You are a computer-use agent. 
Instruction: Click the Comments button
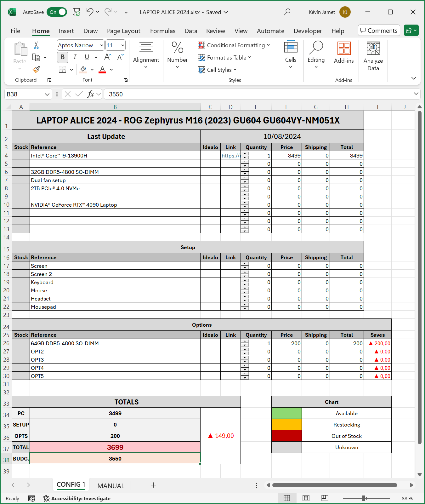click(379, 30)
